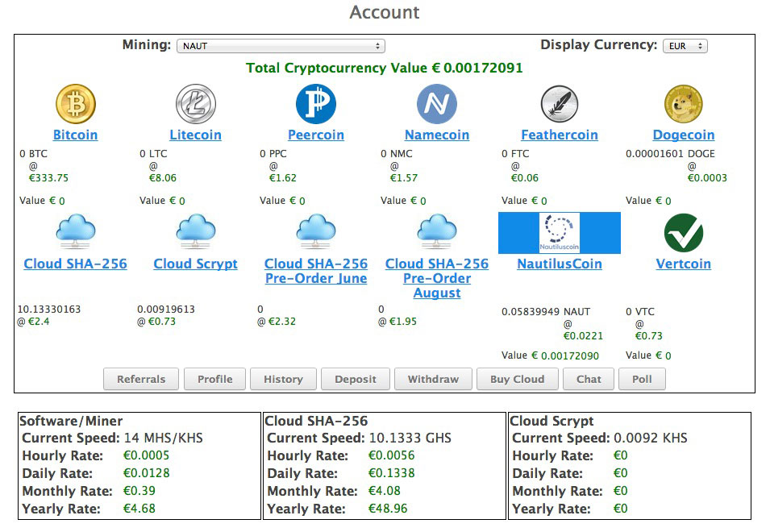Open the Chat button
Screen dimensions: 770x532
(x=589, y=380)
